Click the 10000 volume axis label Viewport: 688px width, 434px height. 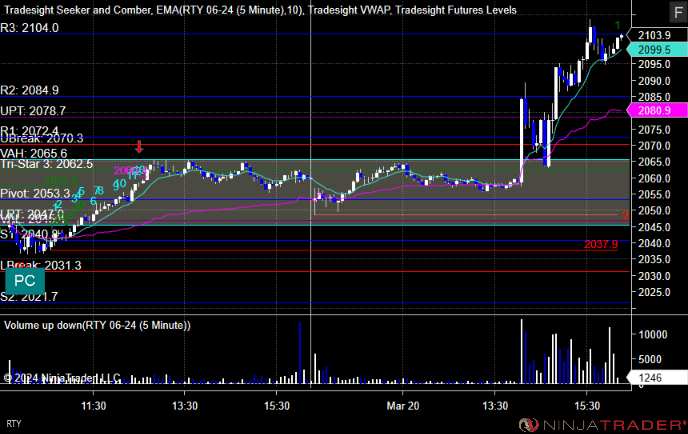(653, 335)
